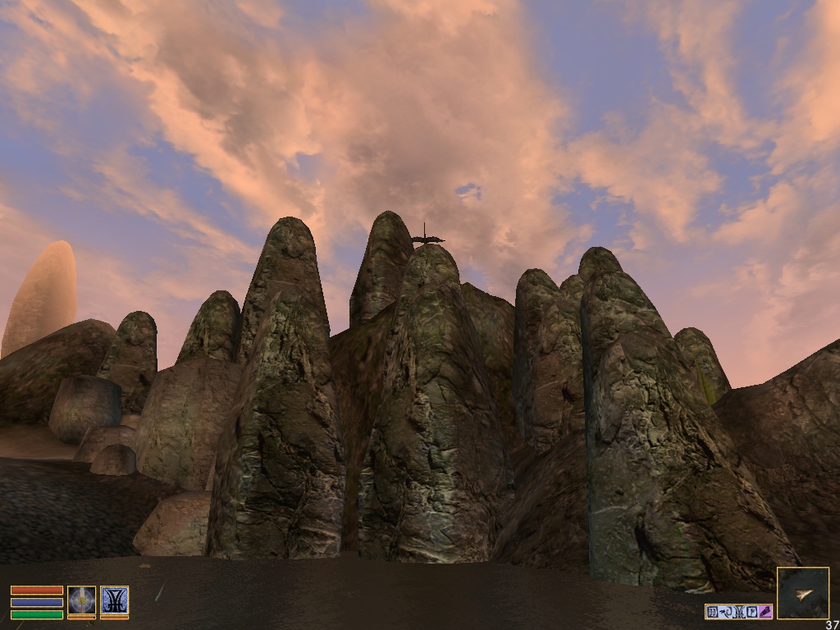
Task: Click the player arrow on the minimap
Action: pyautogui.click(x=805, y=592)
